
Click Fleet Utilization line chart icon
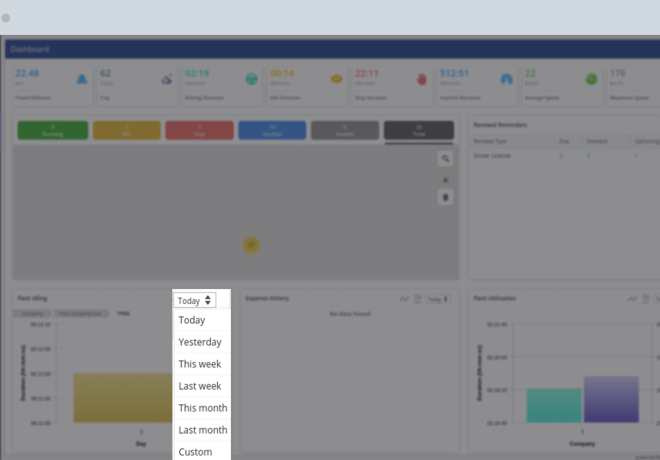click(632, 299)
